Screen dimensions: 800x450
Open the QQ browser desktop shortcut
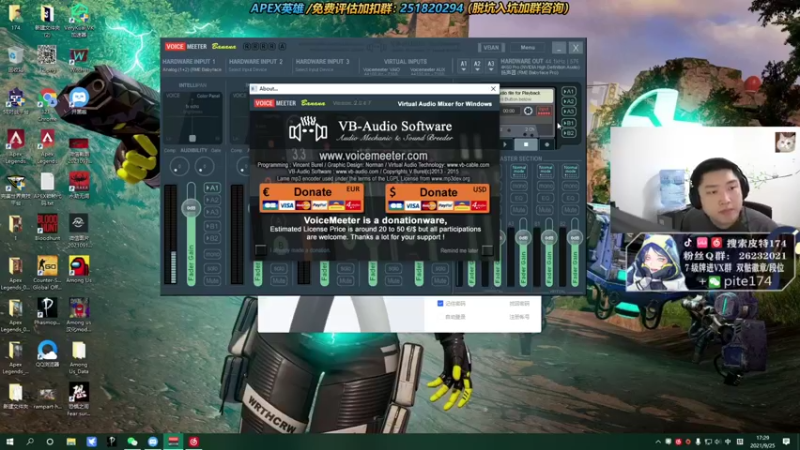[x=47, y=351]
